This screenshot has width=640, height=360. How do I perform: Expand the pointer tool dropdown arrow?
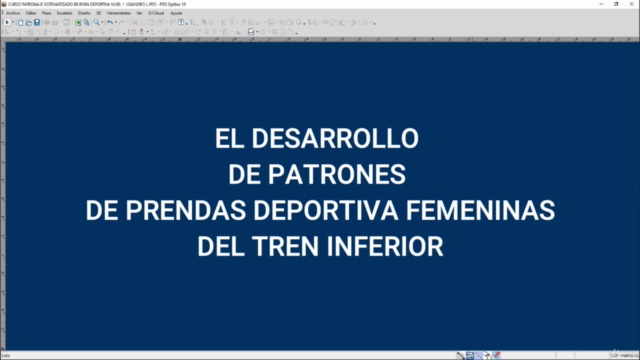pyautogui.click(x=13, y=22)
